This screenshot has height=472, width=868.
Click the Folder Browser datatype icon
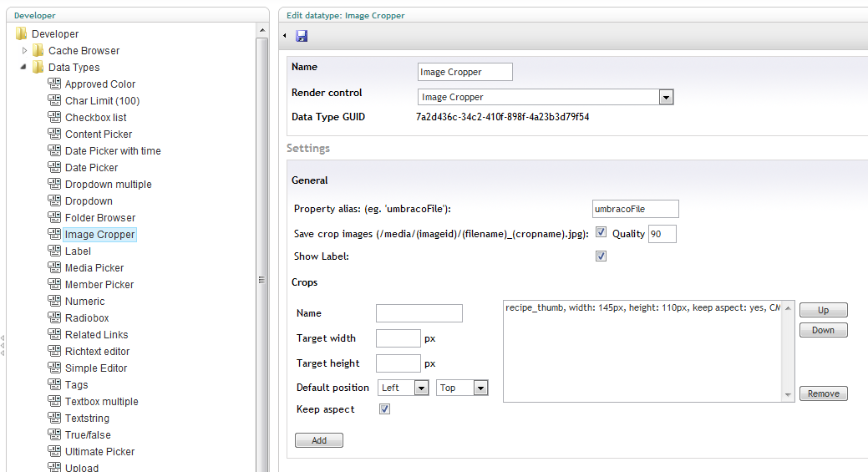pos(54,217)
